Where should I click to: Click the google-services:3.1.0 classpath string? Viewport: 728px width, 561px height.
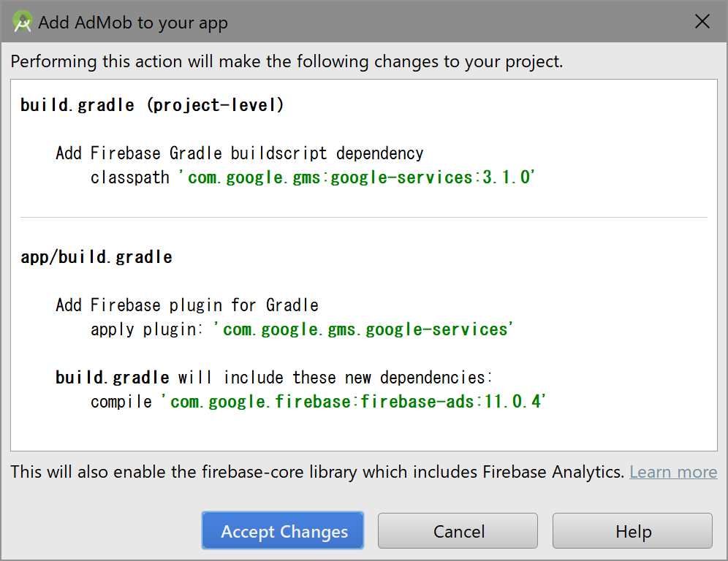point(358,178)
